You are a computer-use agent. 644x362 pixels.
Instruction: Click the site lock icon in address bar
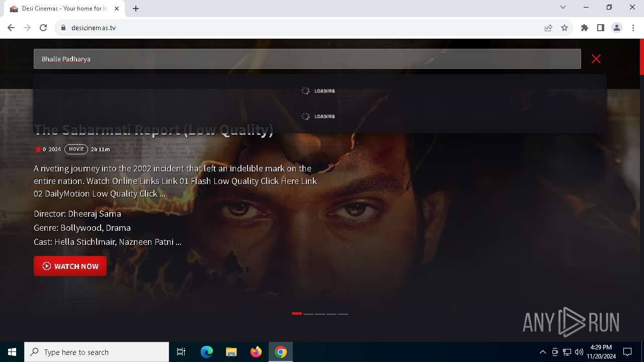tap(63, 28)
